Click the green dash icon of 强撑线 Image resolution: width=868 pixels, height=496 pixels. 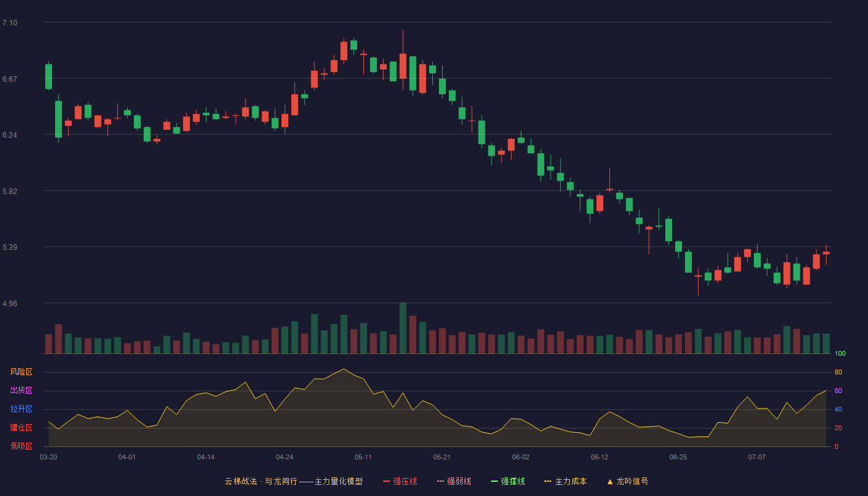(x=494, y=481)
